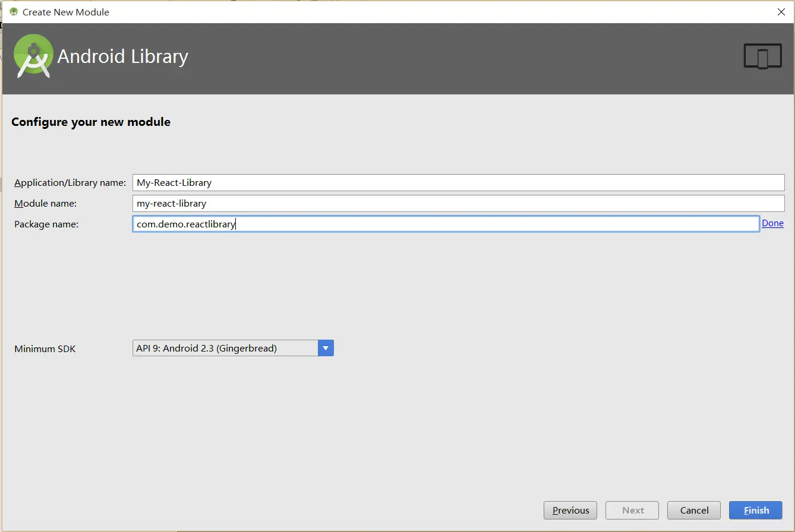The width and height of the screenshot is (795, 532).
Task: Click the 'Module name:' label
Action: click(46, 203)
